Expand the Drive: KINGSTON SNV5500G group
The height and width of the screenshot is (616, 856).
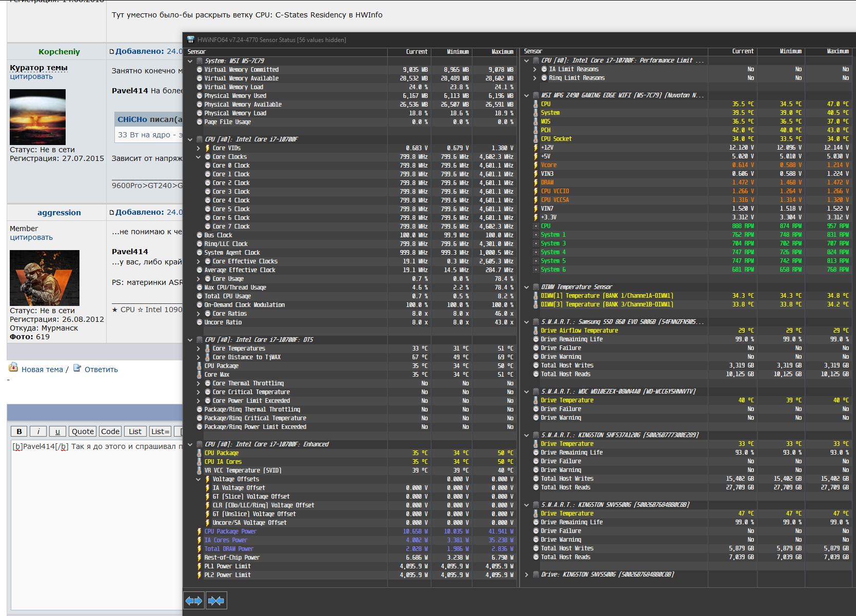pos(527,574)
